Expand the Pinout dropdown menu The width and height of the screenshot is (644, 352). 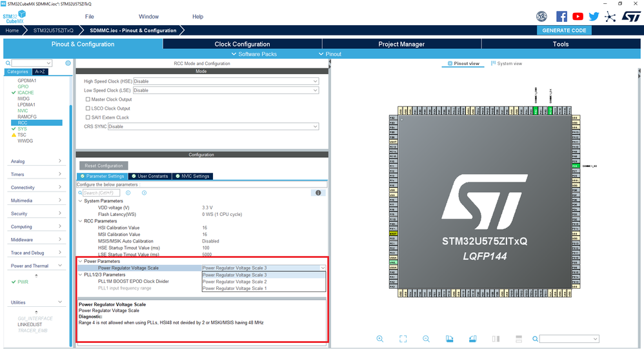tap(330, 54)
